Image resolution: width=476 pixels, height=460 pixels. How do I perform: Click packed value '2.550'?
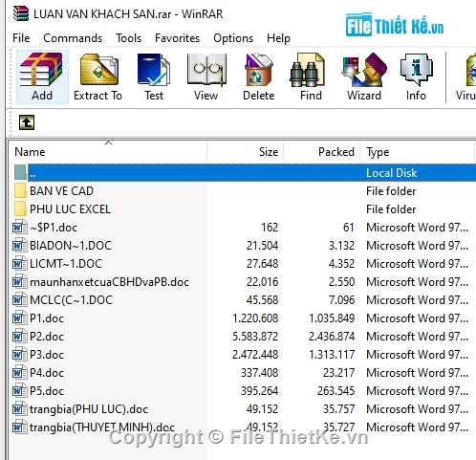341,282
